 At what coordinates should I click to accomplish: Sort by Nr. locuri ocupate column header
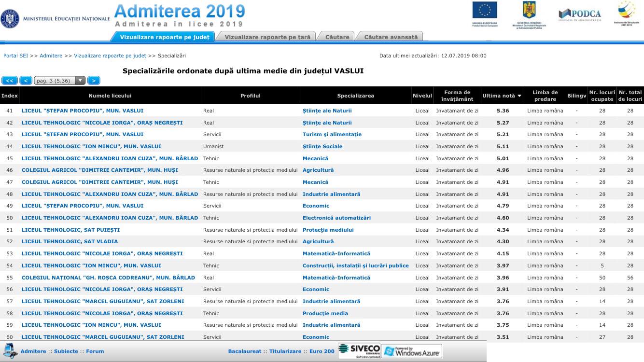602,96
